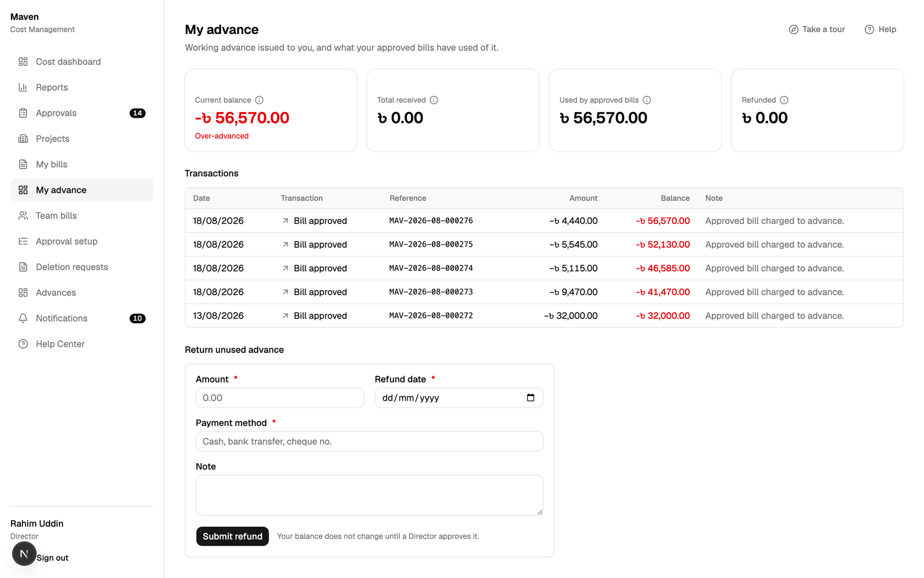Click the Balance column header

[x=675, y=198]
